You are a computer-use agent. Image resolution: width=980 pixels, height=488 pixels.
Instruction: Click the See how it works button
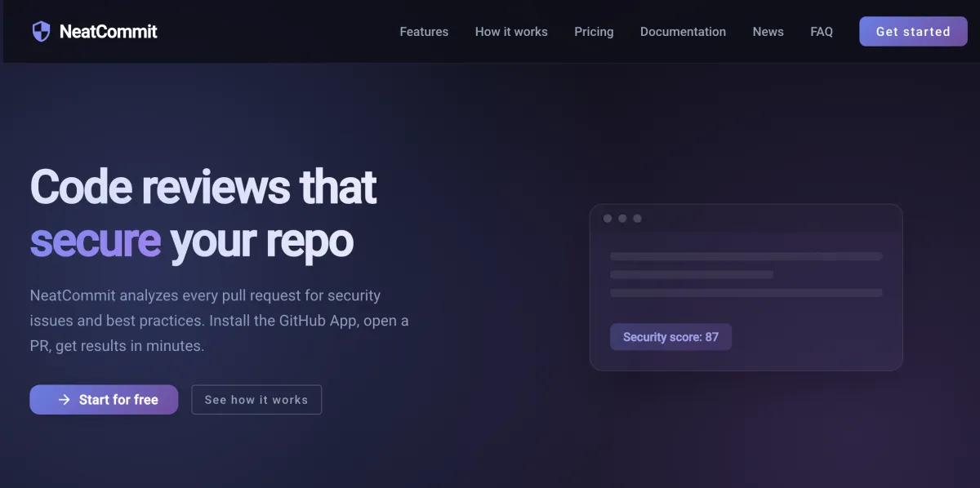[256, 400]
